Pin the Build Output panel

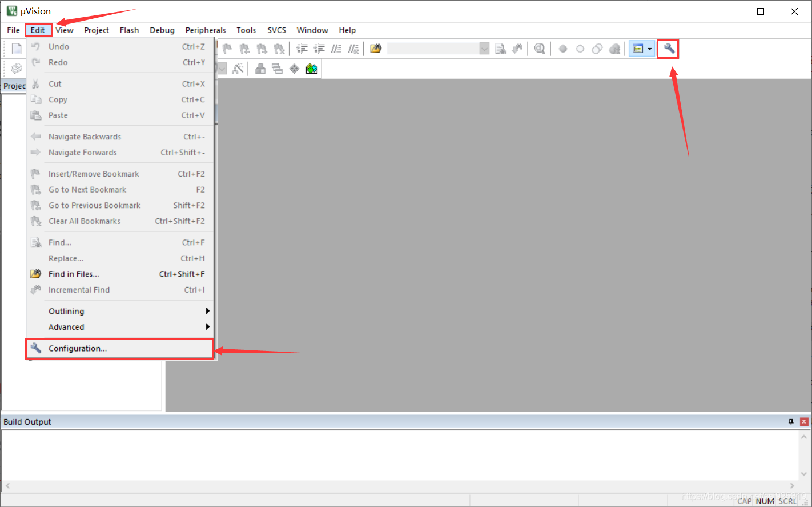(791, 422)
